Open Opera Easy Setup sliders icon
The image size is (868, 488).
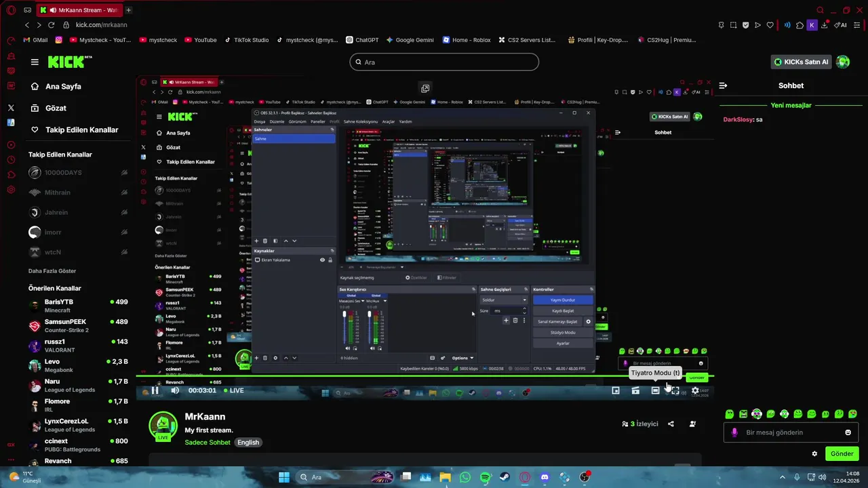[856, 25]
